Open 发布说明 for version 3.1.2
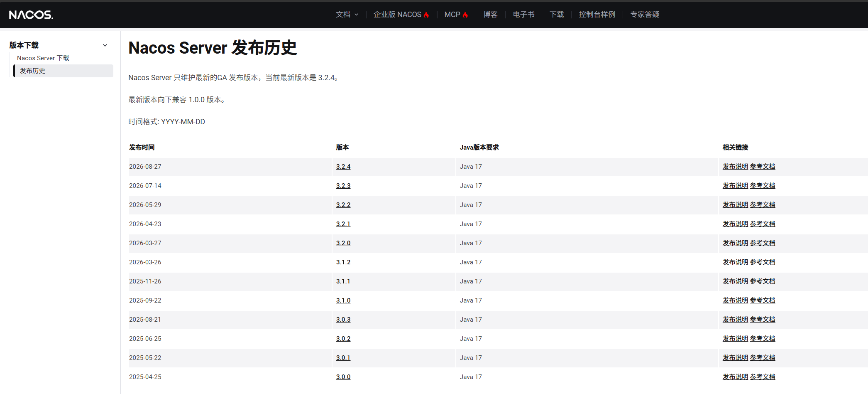Viewport: 868px width, 394px height. (735, 262)
